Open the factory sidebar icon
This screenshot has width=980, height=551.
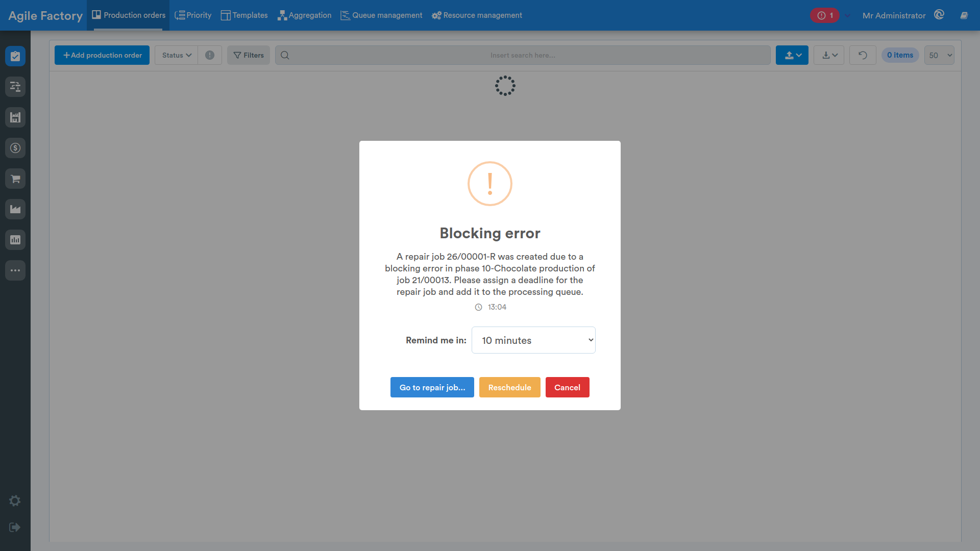click(x=15, y=209)
